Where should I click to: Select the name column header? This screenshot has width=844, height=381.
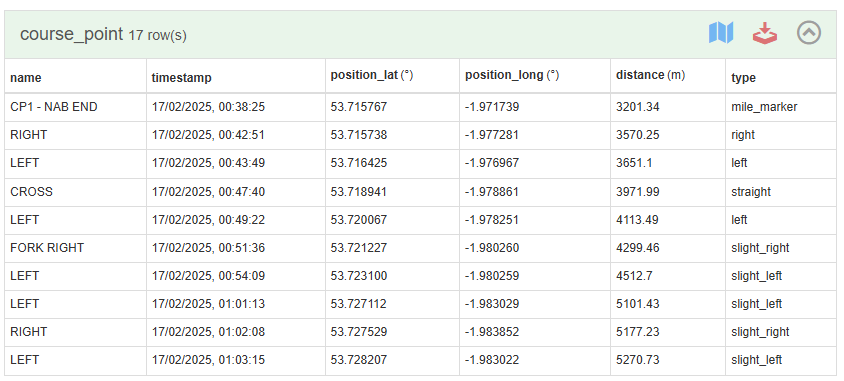pos(26,77)
